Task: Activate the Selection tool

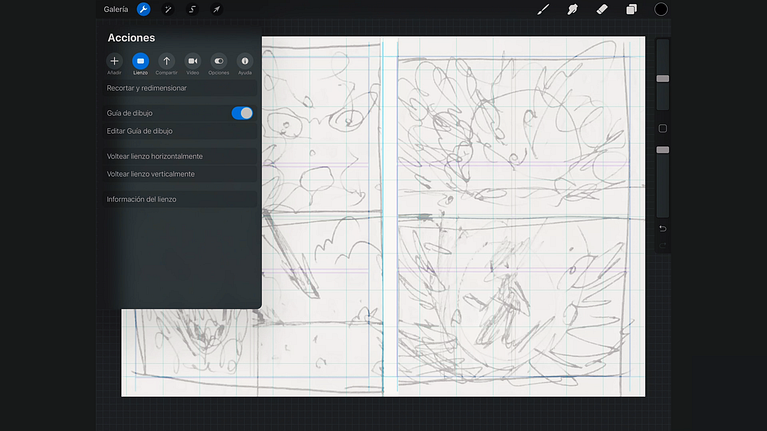Action: pyautogui.click(x=192, y=9)
